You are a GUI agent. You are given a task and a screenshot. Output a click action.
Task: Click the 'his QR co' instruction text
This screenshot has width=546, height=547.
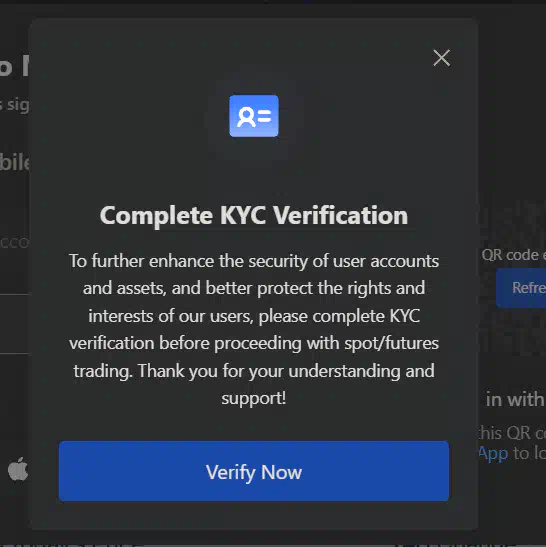(x=511, y=433)
